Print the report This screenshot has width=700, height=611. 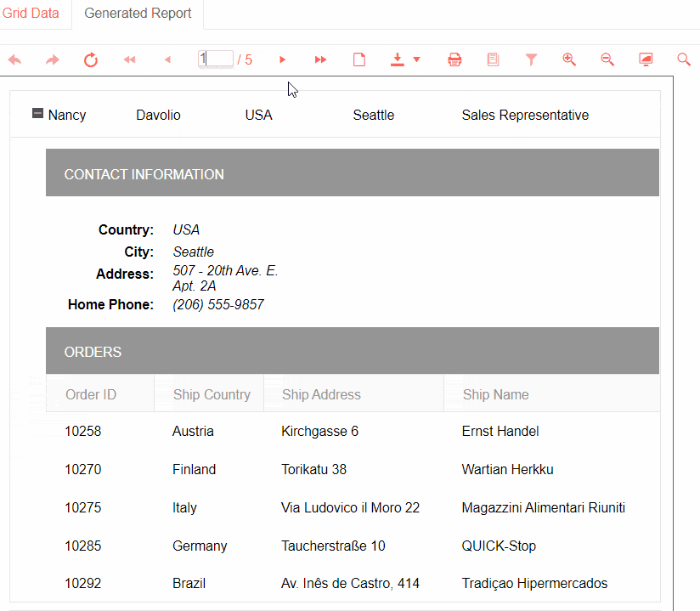[454, 59]
